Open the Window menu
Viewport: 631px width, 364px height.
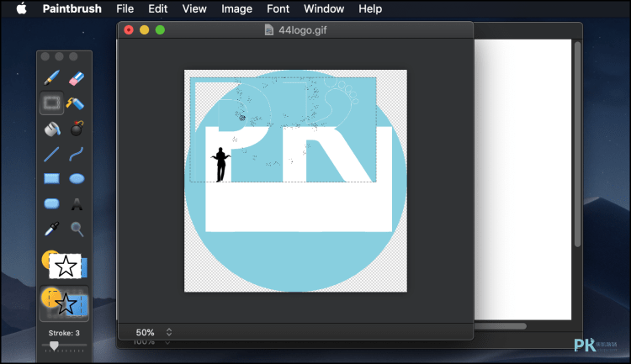[x=324, y=8]
